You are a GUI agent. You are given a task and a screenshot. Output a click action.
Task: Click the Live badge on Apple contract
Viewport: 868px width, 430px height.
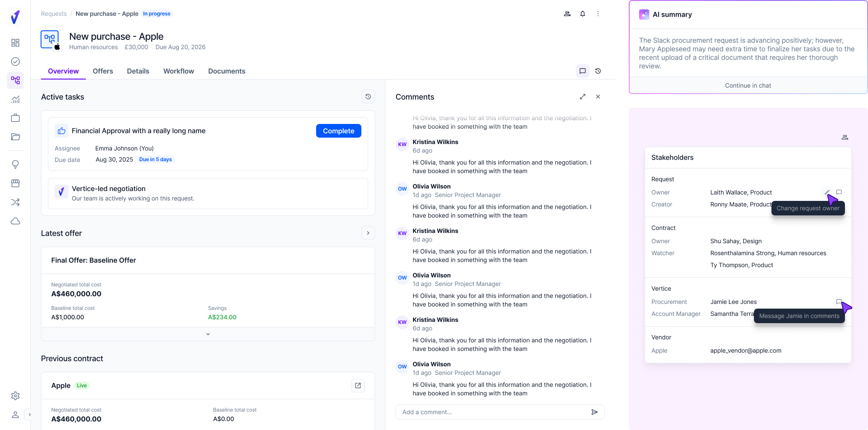[x=82, y=386]
